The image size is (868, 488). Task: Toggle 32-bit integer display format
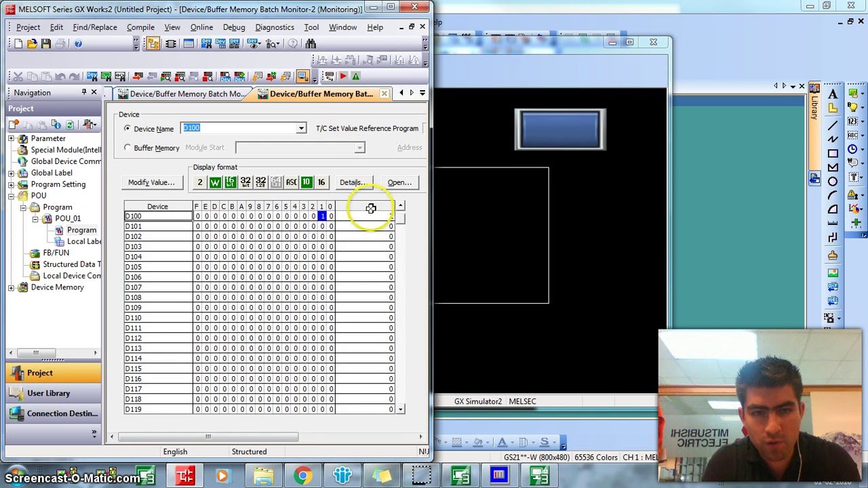(245, 182)
